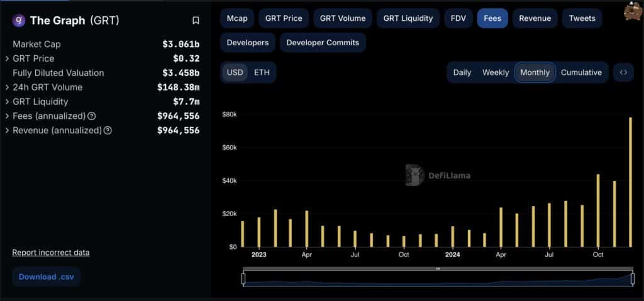Click the embed chart code icon

coord(623,73)
